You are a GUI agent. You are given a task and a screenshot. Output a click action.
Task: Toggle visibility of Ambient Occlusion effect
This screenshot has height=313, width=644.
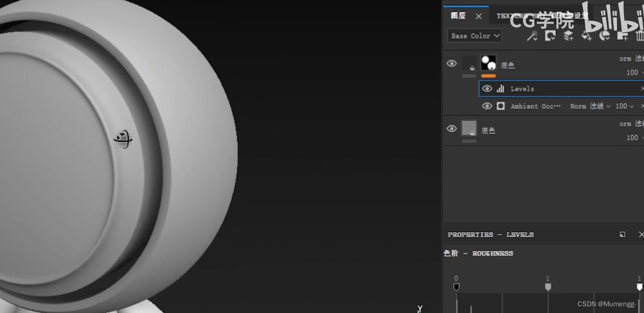(x=487, y=106)
